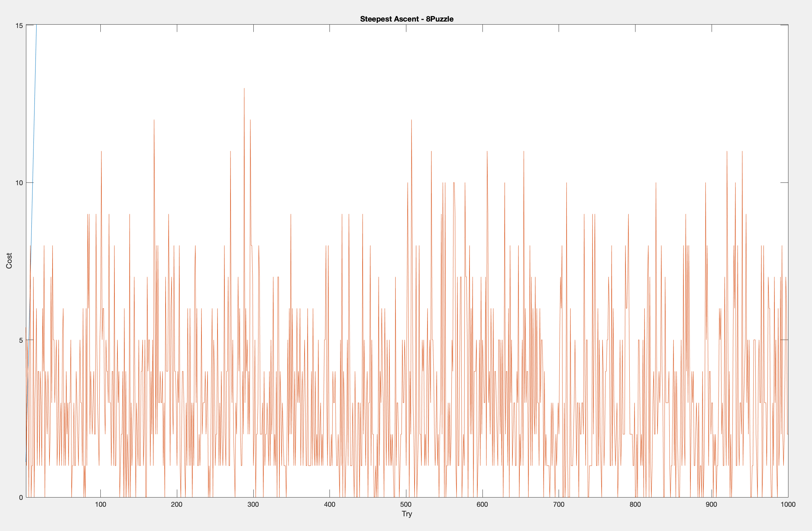
Task: Click the x-axis tick label 300
Action: click(x=253, y=504)
